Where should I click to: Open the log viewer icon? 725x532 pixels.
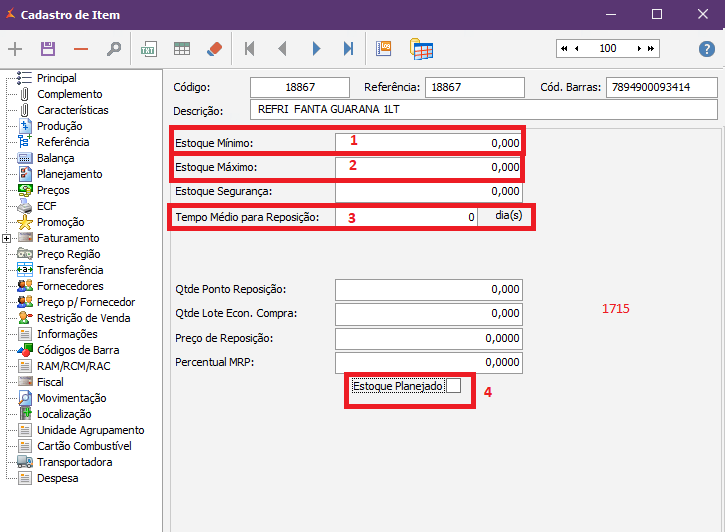(x=384, y=49)
